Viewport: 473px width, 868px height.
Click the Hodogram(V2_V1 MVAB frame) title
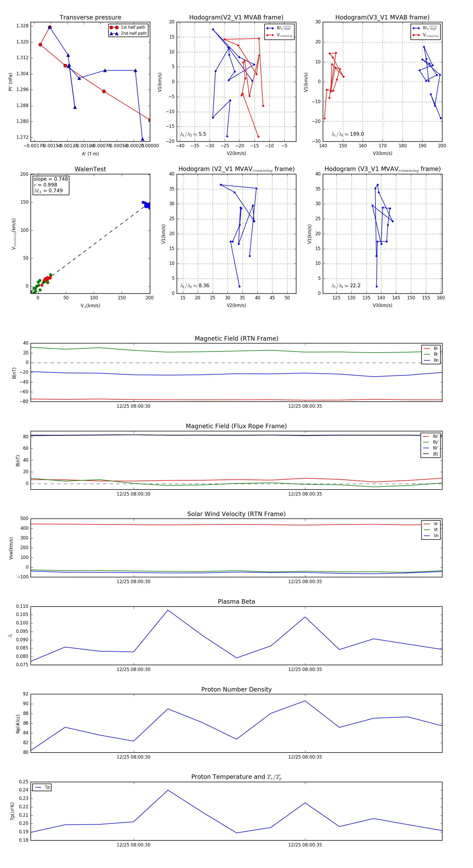236,18
